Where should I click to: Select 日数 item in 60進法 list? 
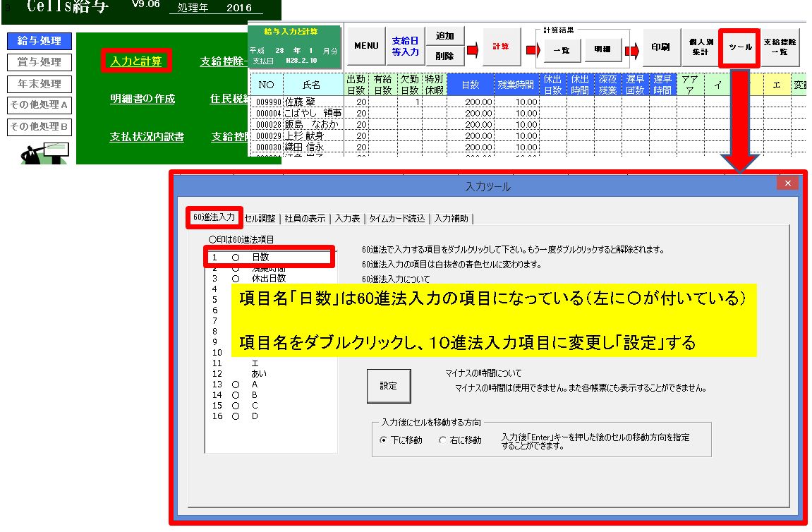260,258
